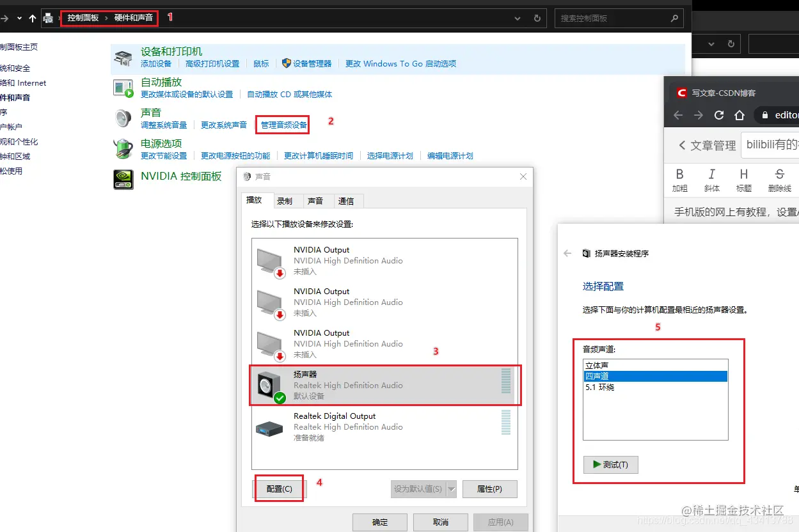Click the Sound category speaker icon

click(123, 118)
